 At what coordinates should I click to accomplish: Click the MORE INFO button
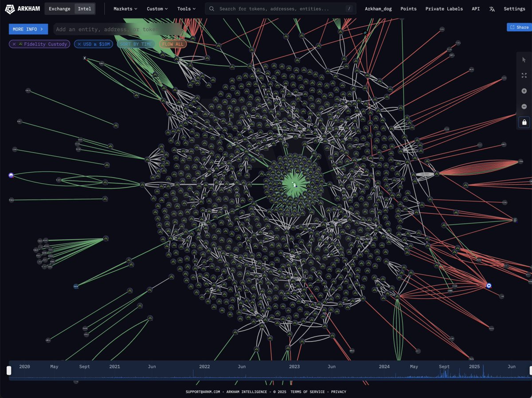pyautogui.click(x=28, y=29)
